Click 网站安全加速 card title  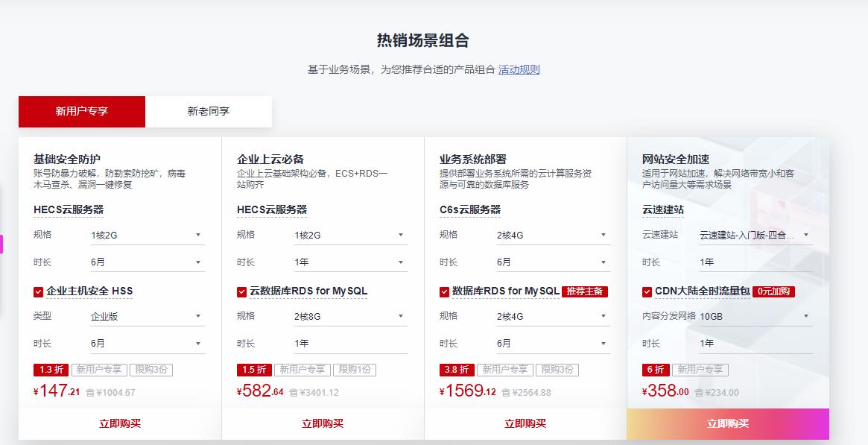point(675,160)
